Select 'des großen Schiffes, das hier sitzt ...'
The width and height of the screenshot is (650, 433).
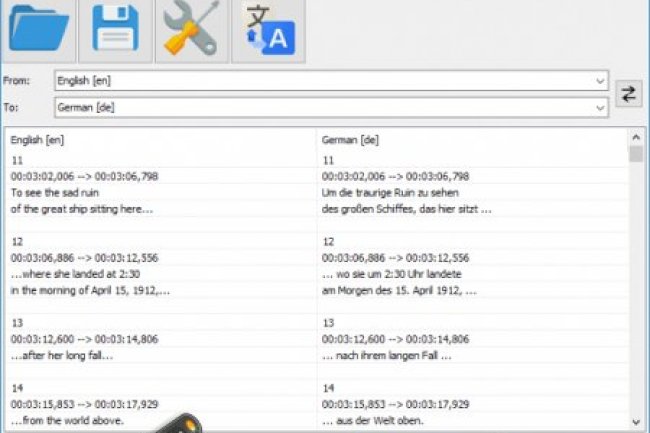click(407, 209)
